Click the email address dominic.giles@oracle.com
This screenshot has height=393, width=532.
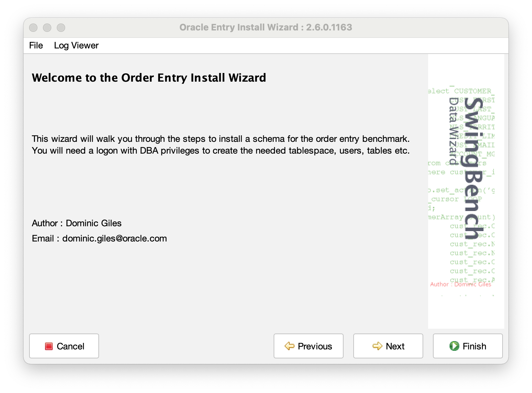point(114,238)
